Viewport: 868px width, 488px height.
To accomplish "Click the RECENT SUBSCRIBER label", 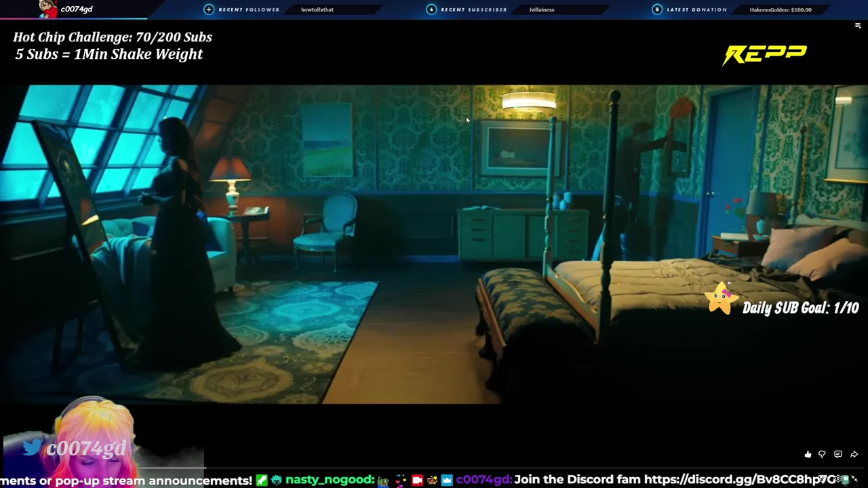I will point(474,9).
